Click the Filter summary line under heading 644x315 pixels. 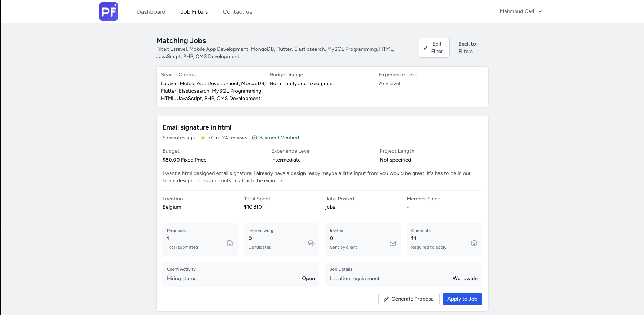(275, 53)
